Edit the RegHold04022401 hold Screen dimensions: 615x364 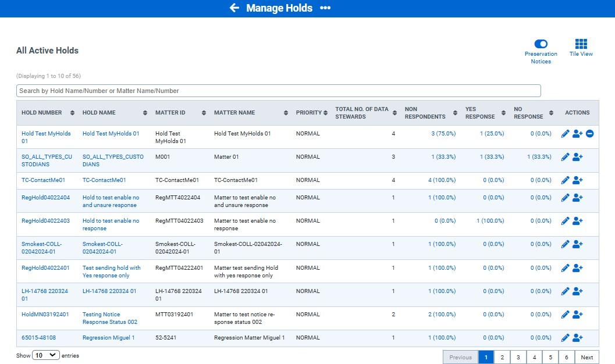pos(565,268)
